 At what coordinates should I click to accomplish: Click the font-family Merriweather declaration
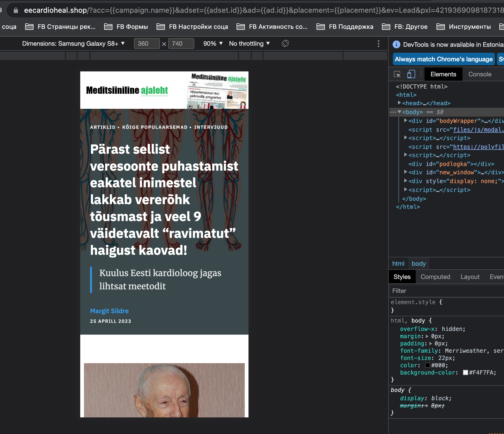pyautogui.click(x=452, y=351)
